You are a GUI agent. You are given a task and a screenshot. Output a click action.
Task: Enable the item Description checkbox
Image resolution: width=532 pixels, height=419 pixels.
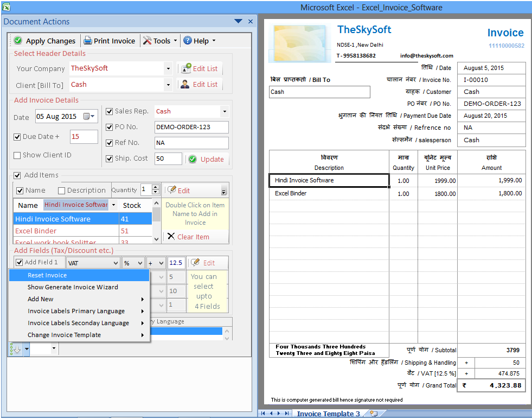[61, 191]
